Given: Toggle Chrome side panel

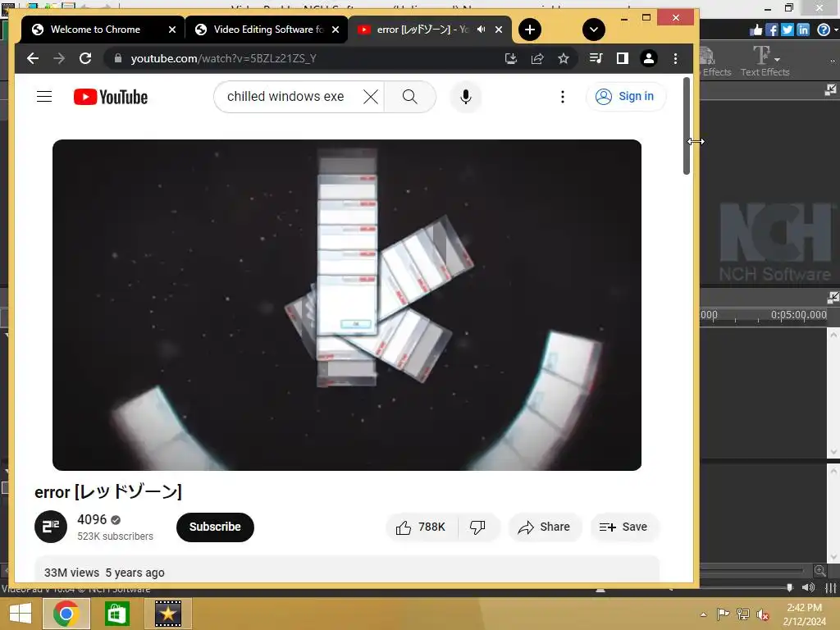Looking at the screenshot, I should pos(622,58).
